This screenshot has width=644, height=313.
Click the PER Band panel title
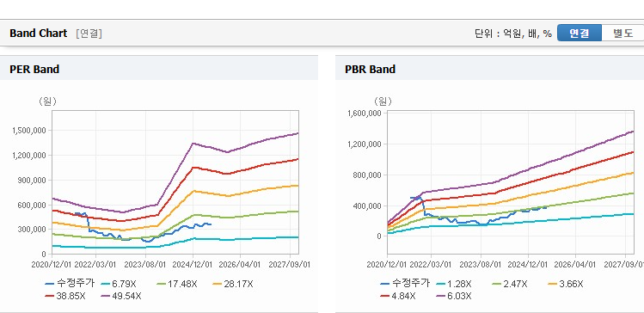[x=34, y=70]
